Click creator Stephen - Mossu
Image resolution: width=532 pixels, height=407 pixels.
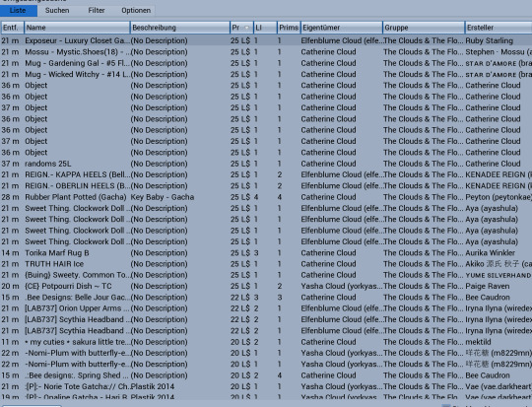[x=499, y=52]
